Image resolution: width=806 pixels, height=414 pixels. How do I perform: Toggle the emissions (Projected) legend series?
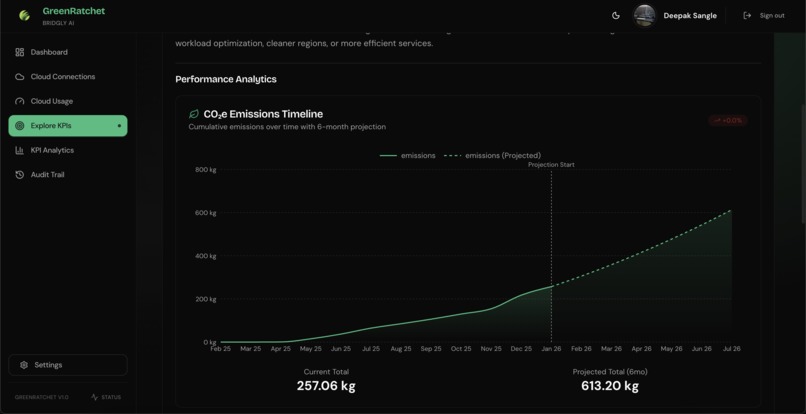[492, 155]
